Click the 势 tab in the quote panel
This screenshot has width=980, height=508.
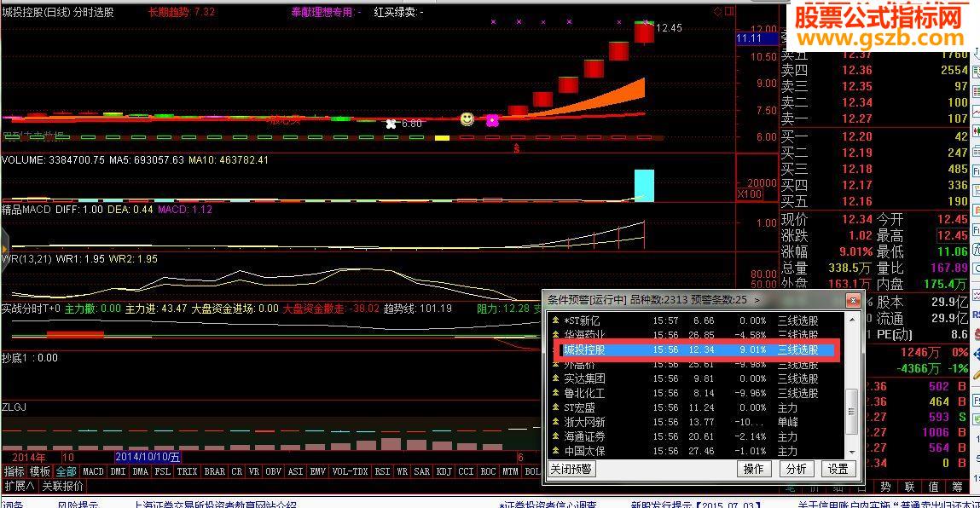886,486
